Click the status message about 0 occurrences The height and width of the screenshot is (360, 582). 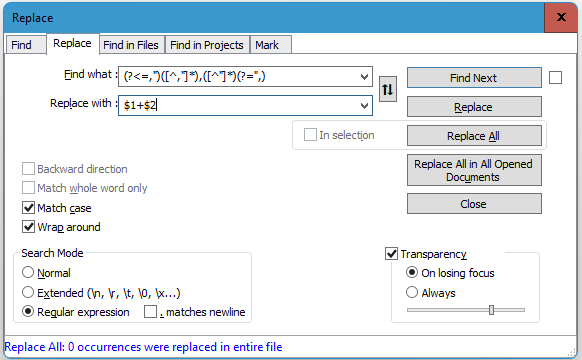pos(143,347)
